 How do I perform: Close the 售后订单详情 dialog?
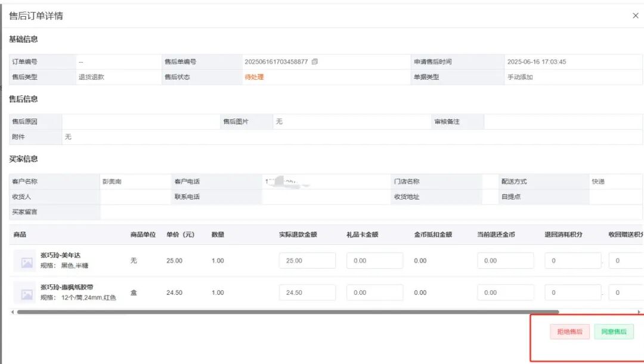636,15
